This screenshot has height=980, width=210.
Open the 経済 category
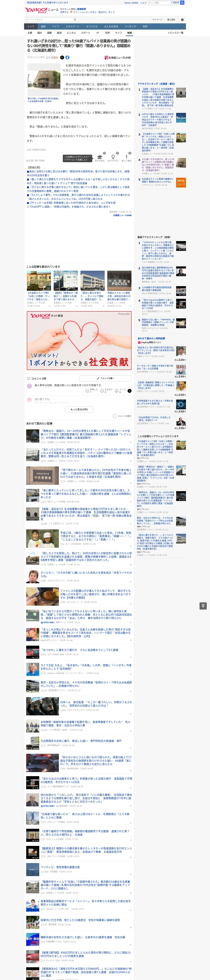[x=59, y=33]
